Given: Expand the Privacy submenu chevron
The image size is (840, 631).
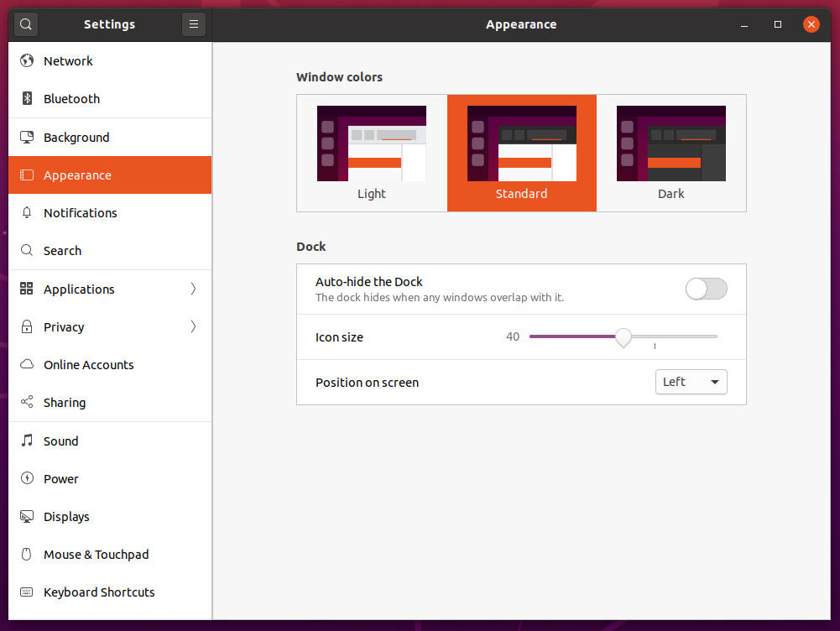Looking at the screenshot, I should click(x=193, y=326).
